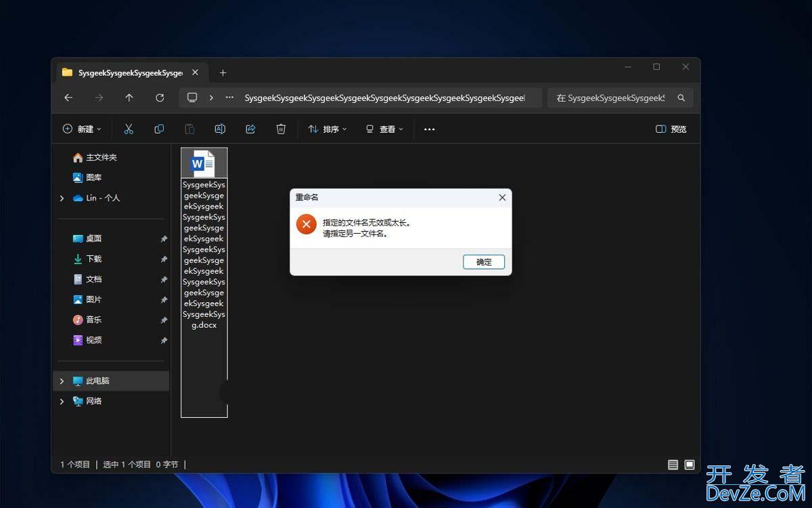
Task: Expand the Lin - 个人 OneDrive node
Action: point(62,198)
